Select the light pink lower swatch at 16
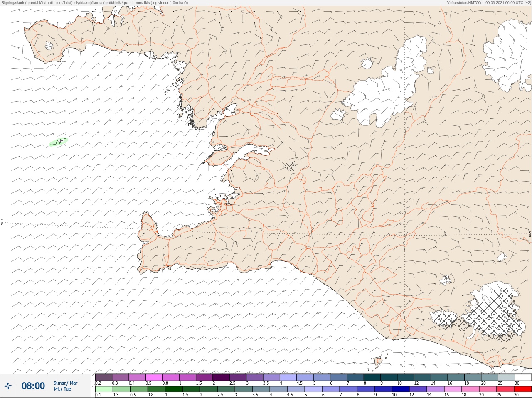532x398 pixels. (453, 389)
